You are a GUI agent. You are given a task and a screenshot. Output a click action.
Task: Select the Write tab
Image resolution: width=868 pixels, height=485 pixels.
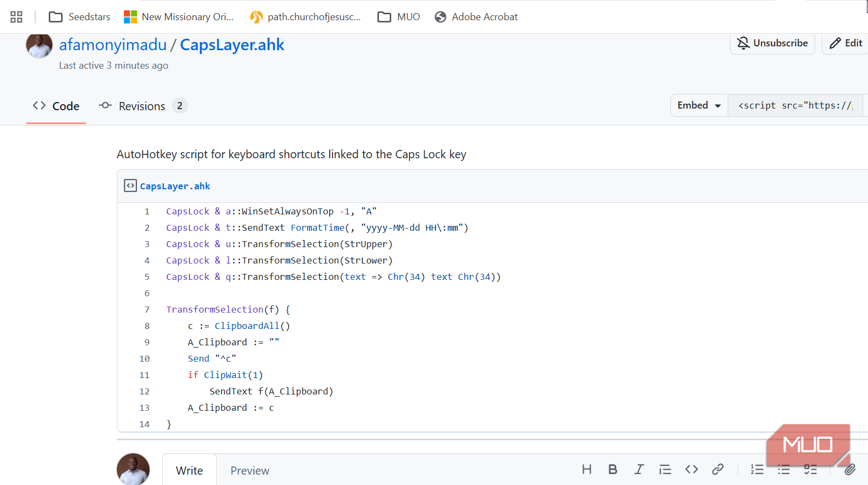pyautogui.click(x=189, y=470)
